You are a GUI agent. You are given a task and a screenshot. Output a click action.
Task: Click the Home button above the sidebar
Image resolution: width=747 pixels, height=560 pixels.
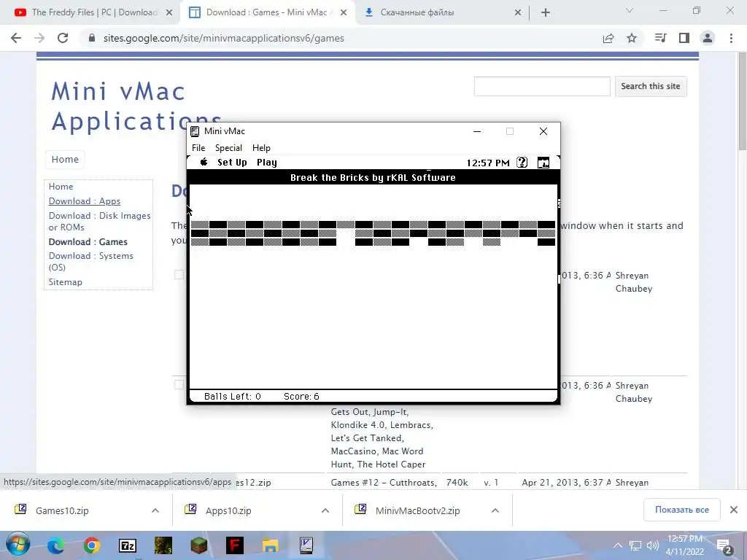coord(65,160)
